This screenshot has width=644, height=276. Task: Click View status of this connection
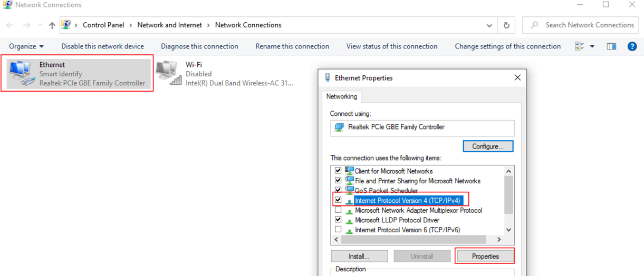click(392, 46)
